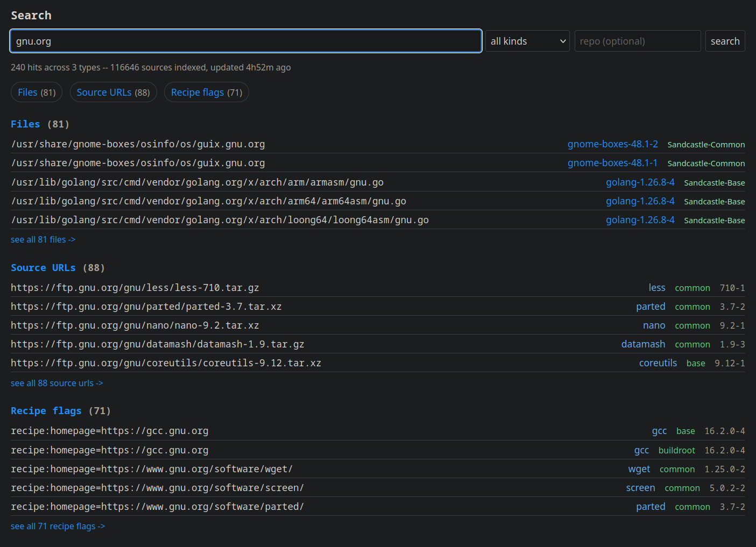Select the first guix.gnu.org file path
The width and height of the screenshot is (756, 547).
(x=138, y=144)
